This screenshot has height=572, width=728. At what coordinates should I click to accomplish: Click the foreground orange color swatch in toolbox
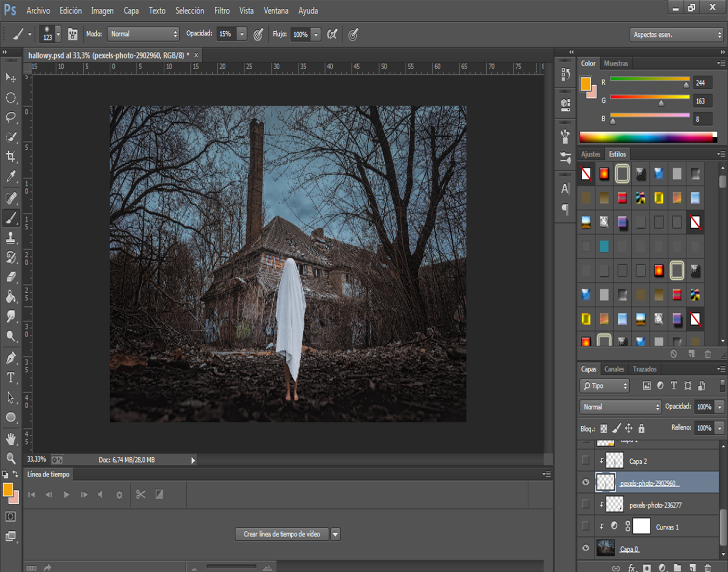8,490
